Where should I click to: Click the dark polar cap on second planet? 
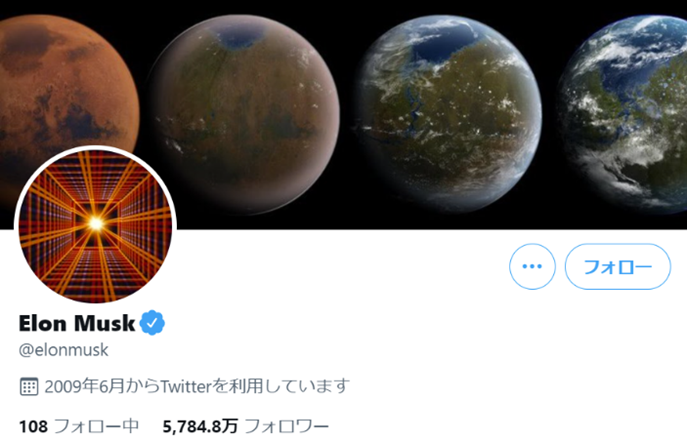click(x=239, y=36)
